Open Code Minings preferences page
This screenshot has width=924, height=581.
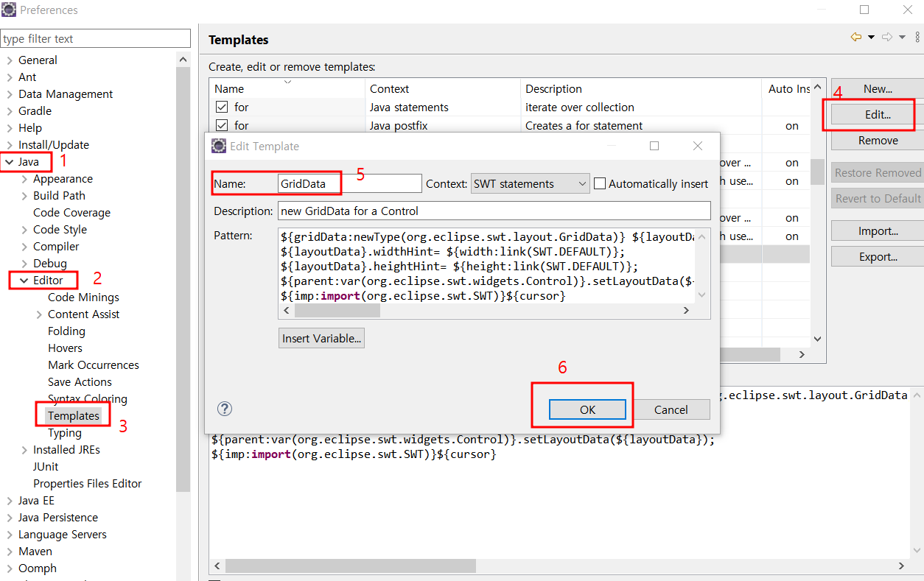coord(83,297)
